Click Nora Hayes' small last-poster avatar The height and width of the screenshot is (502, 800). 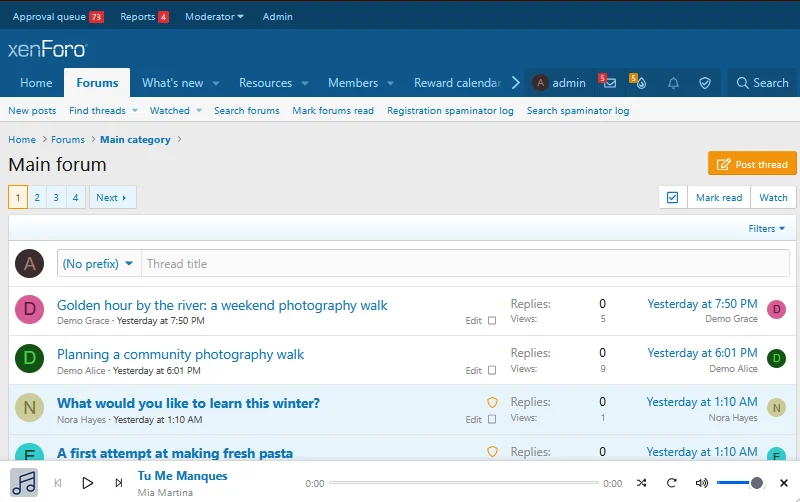776,408
